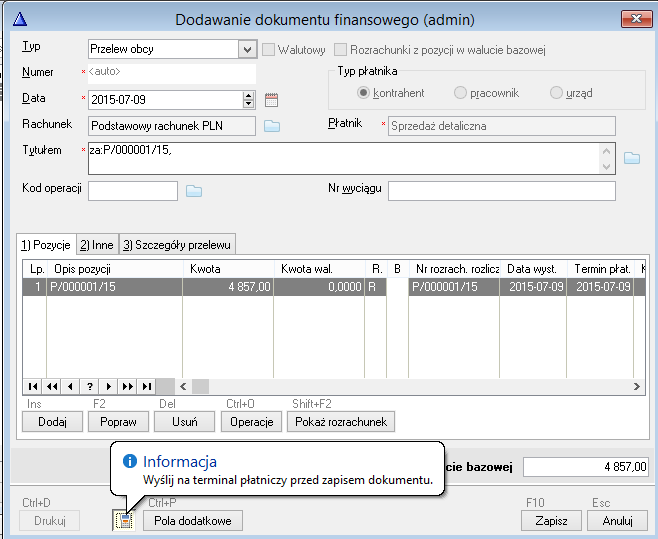
Task: Open the Szczegóły przelewu tab
Action: pos(177,245)
